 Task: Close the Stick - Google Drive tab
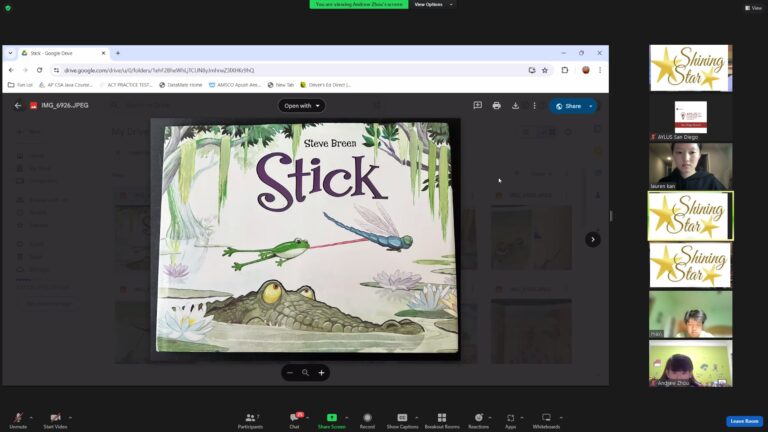click(x=103, y=53)
